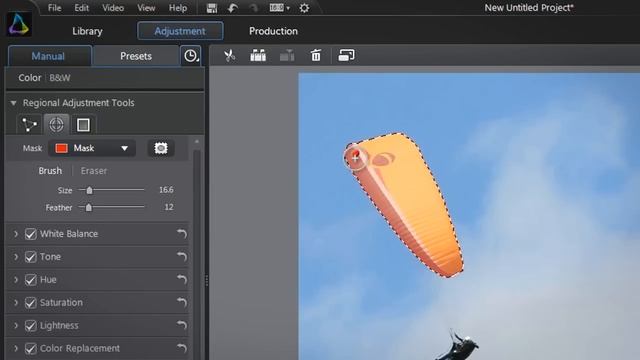Viewport: 640px width, 360px height.
Task: Open the Edit menu
Action: pyautogui.click(x=82, y=8)
